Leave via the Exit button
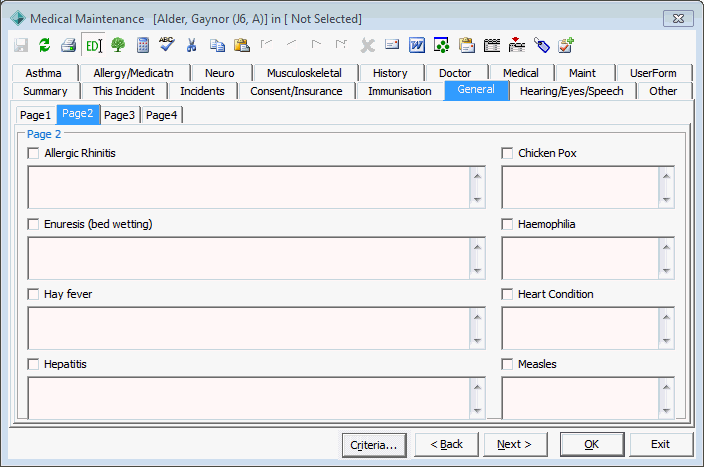The height and width of the screenshot is (467, 704). tap(661, 444)
